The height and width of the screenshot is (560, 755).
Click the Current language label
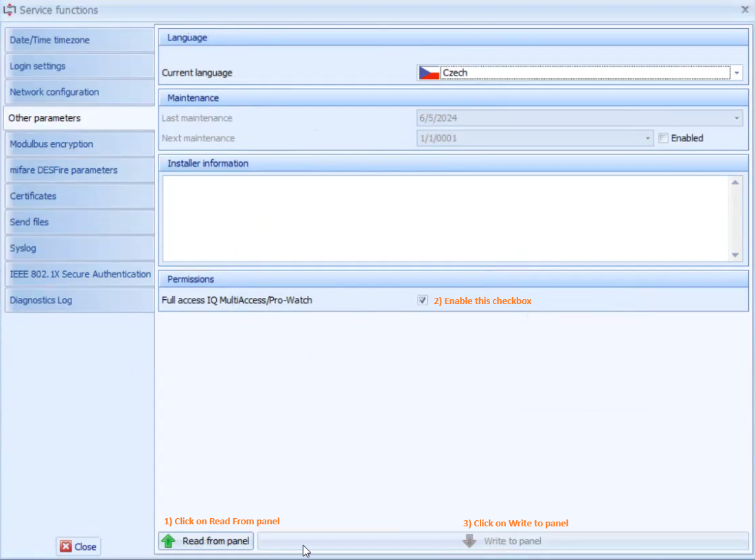coord(197,73)
